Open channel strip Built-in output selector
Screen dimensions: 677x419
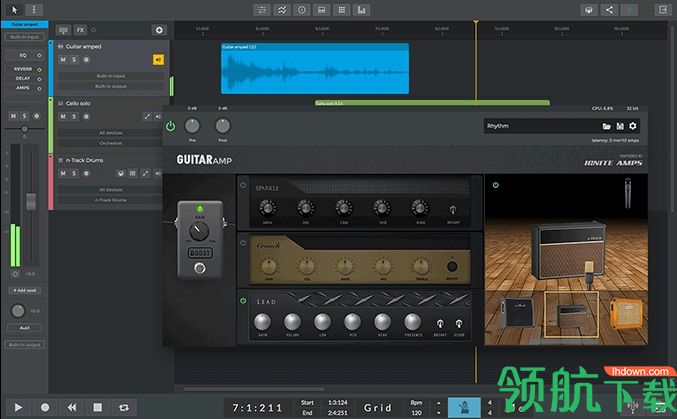pyautogui.click(x=25, y=345)
